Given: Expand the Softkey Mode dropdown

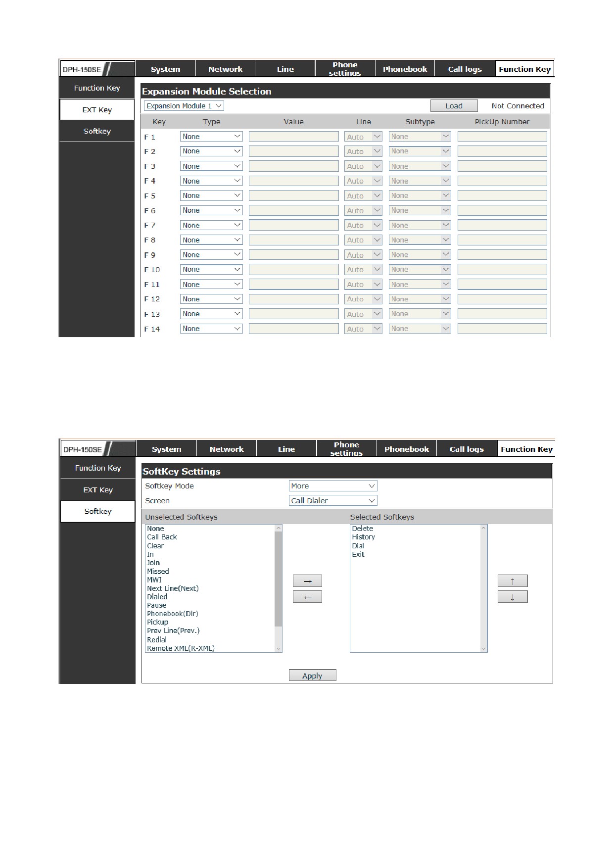Looking at the screenshot, I should point(333,486).
